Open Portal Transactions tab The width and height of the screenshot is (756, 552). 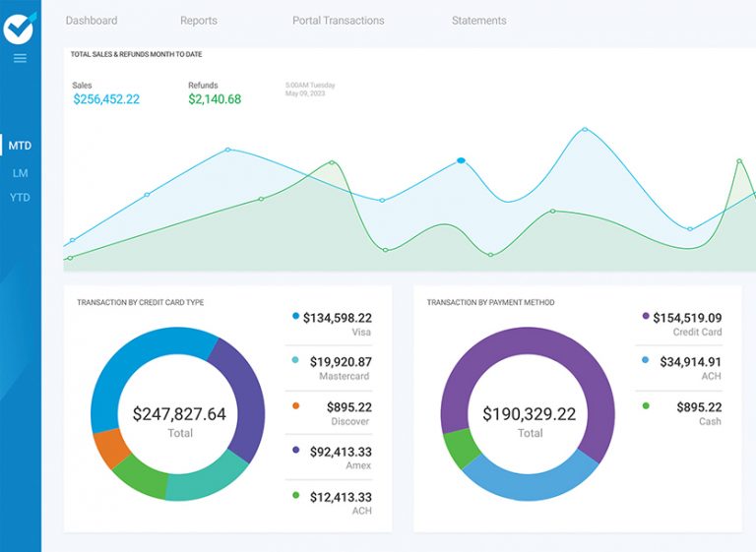[x=338, y=21]
